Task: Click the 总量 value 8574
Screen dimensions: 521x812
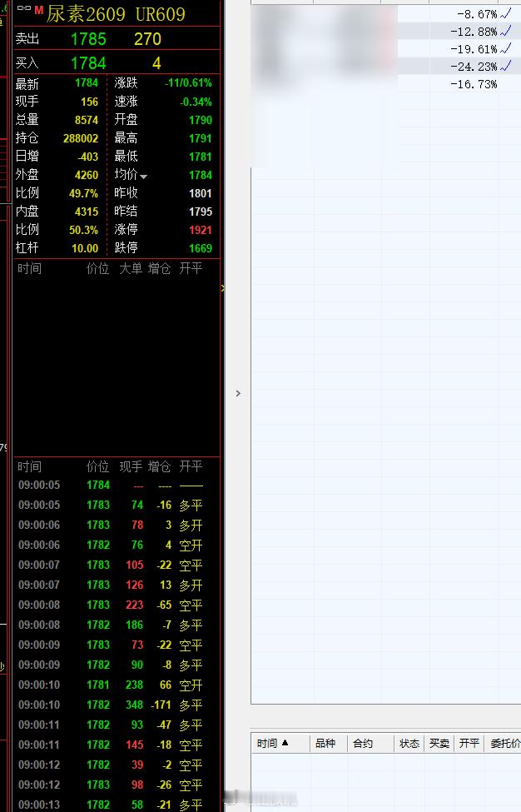Action: coord(87,120)
